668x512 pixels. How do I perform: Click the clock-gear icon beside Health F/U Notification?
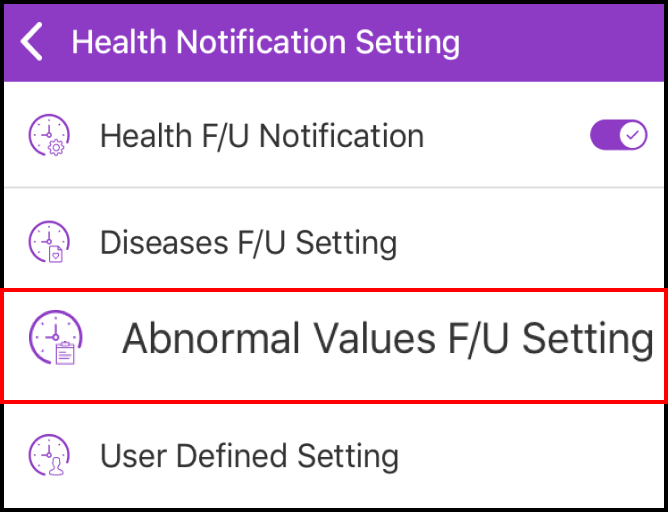(49, 136)
